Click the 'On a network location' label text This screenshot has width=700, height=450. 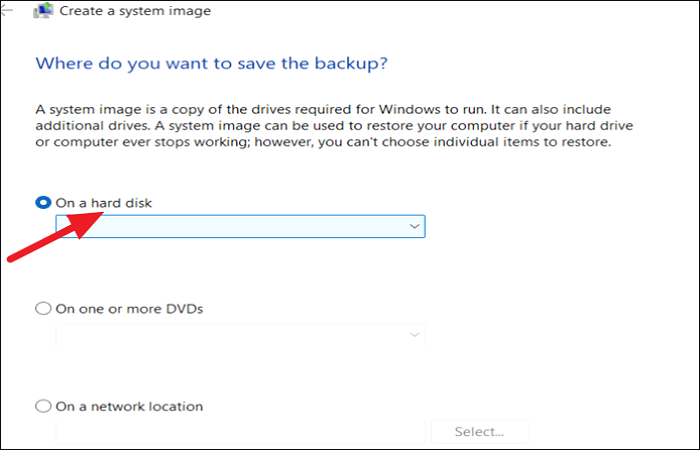click(x=129, y=406)
